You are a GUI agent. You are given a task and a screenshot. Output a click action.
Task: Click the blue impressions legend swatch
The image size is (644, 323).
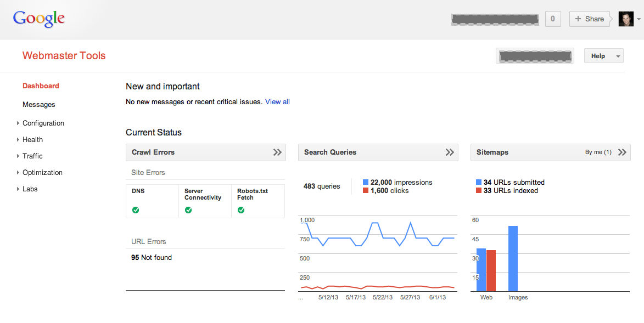pyautogui.click(x=366, y=182)
